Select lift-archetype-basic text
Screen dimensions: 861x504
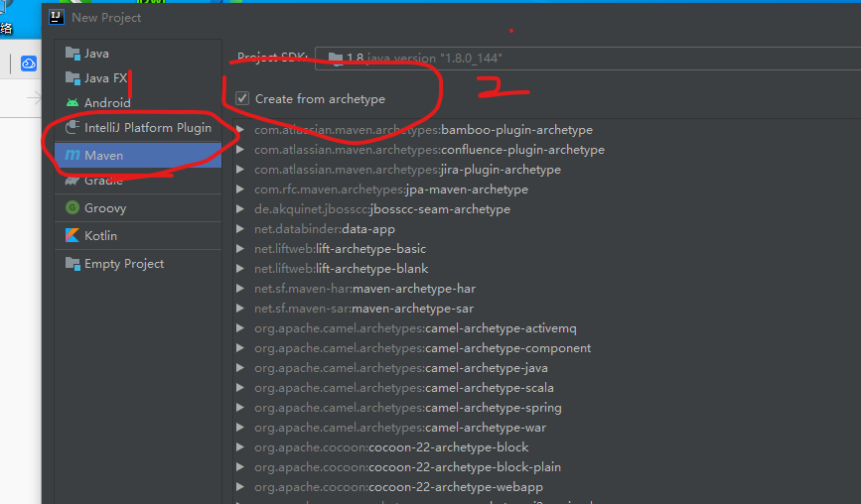[371, 249]
